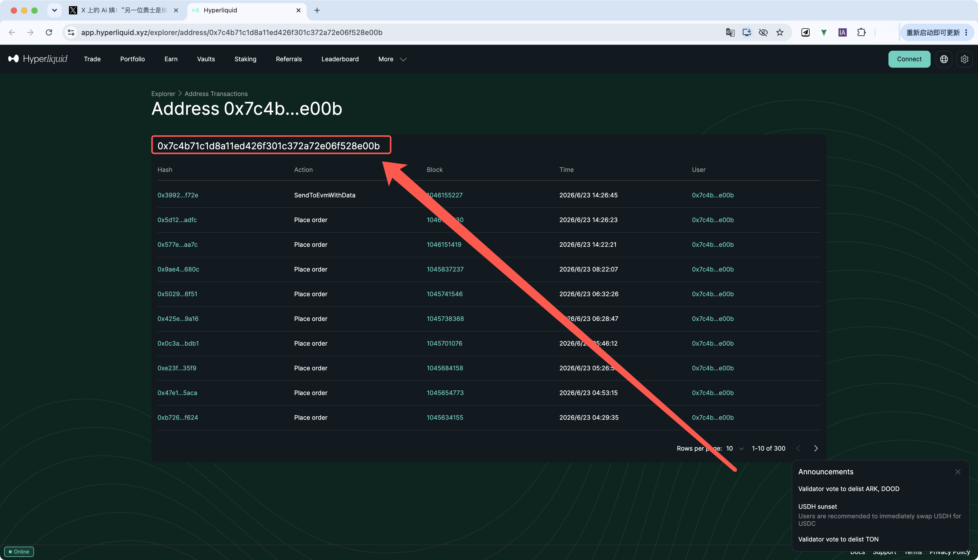This screenshot has height=560, width=978.
Task: Close the X tab
Action: click(176, 10)
